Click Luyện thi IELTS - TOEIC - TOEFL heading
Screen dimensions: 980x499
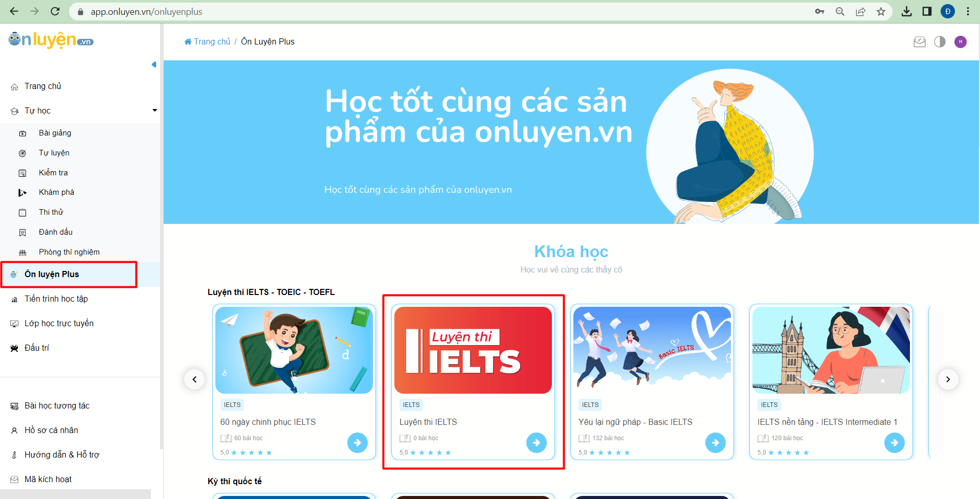pos(271,292)
